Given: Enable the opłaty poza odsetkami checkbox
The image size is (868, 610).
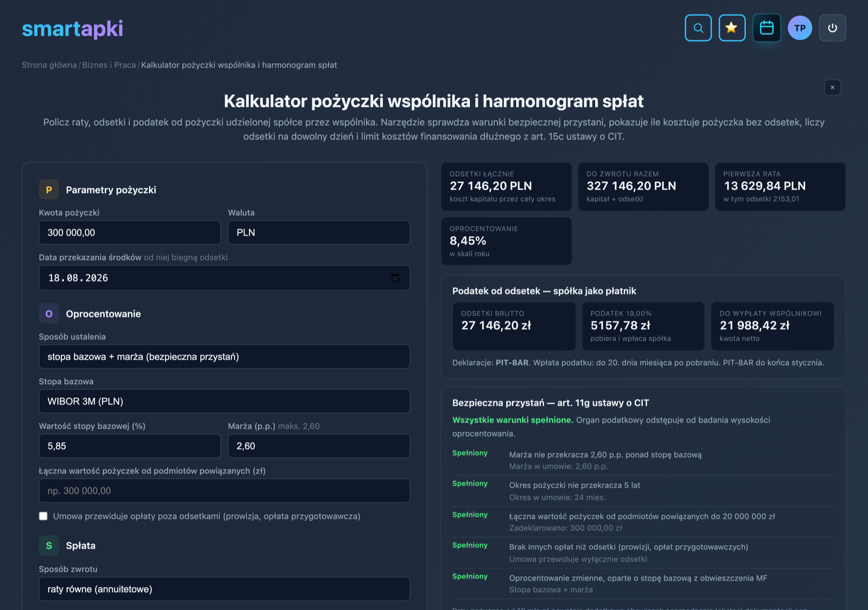Looking at the screenshot, I should click(43, 516).
